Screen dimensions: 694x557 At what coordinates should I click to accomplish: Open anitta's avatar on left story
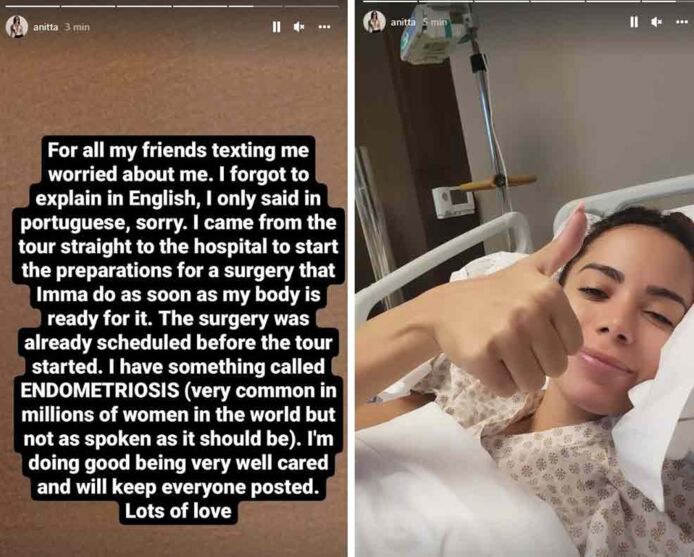17,27
